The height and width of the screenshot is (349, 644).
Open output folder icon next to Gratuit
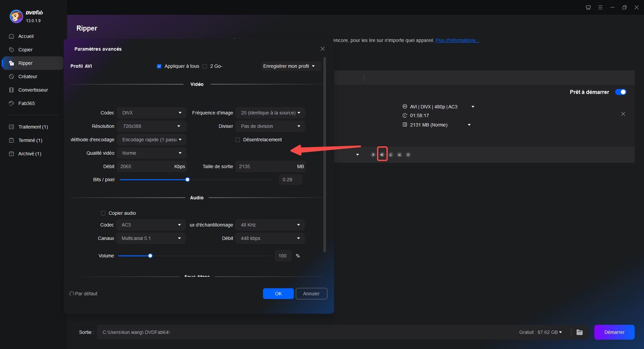tap(580, 332)
